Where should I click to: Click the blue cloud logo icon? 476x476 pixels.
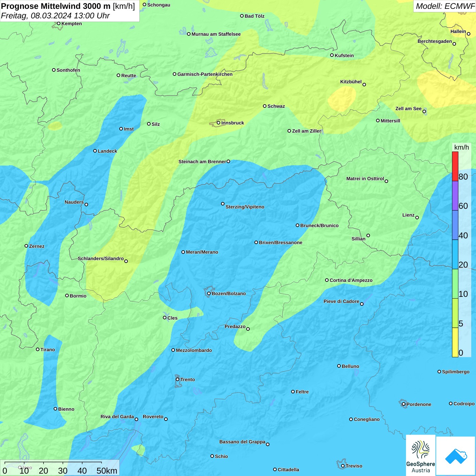point(456,456)
